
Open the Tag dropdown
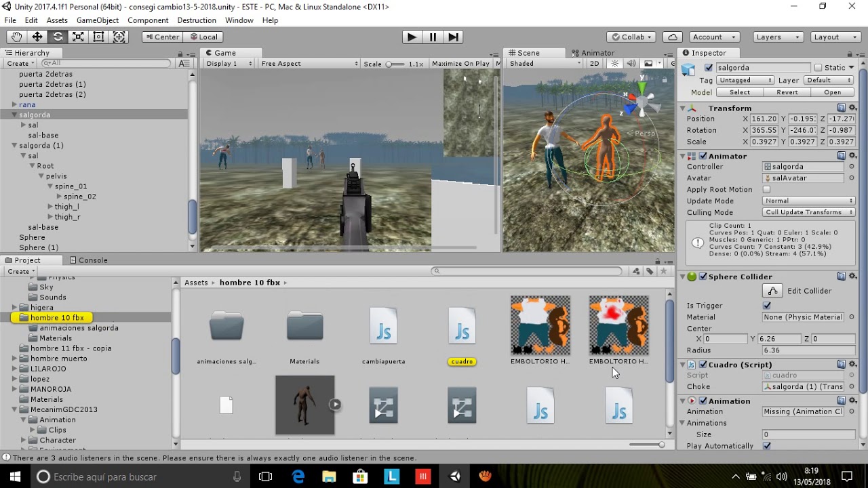[x=745, y=80]
